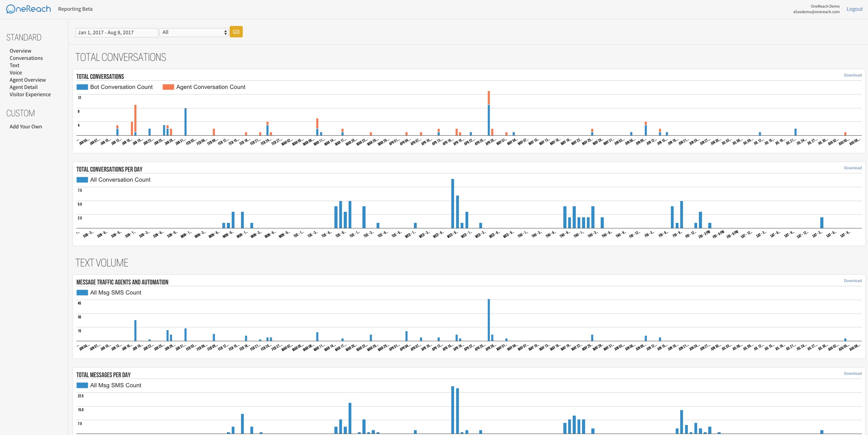
Task: Click the tallest bar in Total Conversations Per Day chart
Action: click(x=453, y=203)
